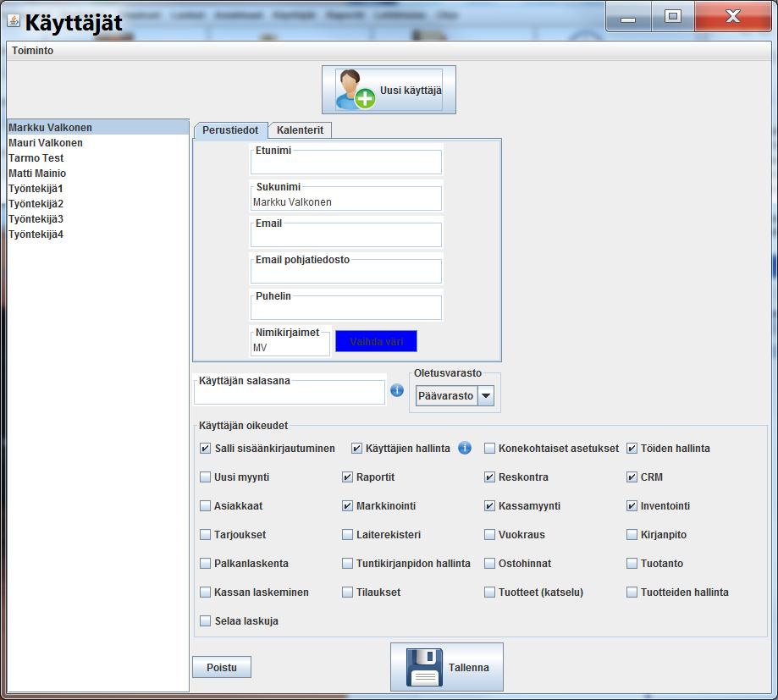Enable the Asiakkaat checkbox
778x700 pixels.
point(205,506)
